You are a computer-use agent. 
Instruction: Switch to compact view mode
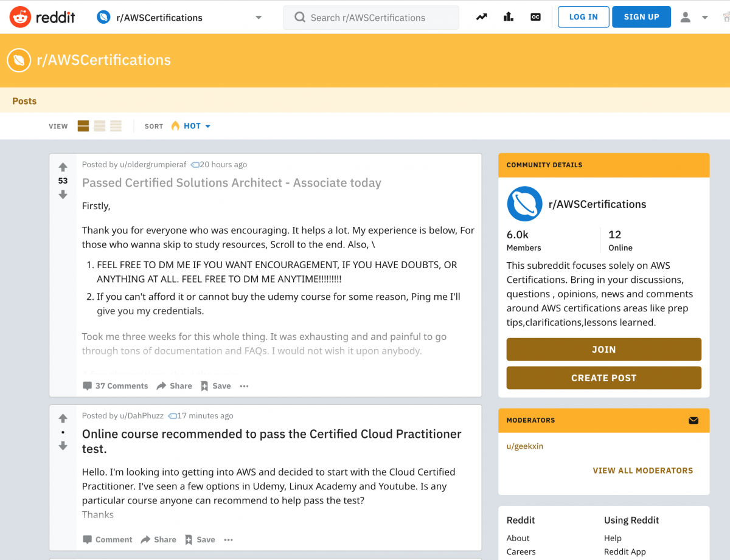coord(116,126)
